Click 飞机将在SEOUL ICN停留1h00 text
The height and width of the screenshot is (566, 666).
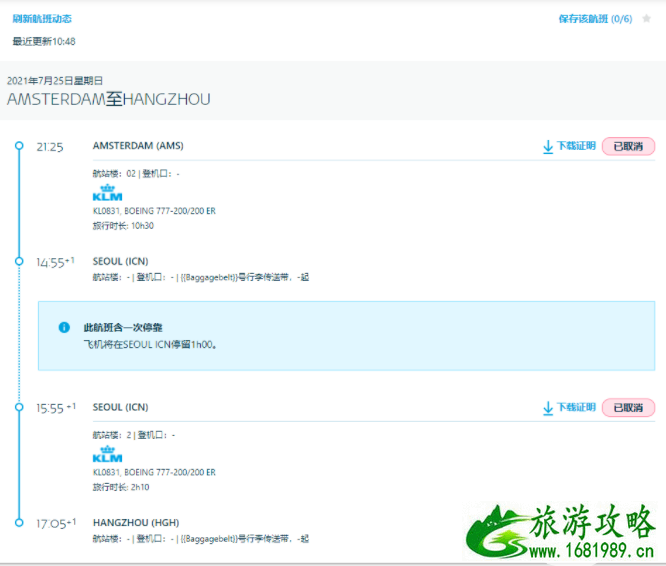150,344
